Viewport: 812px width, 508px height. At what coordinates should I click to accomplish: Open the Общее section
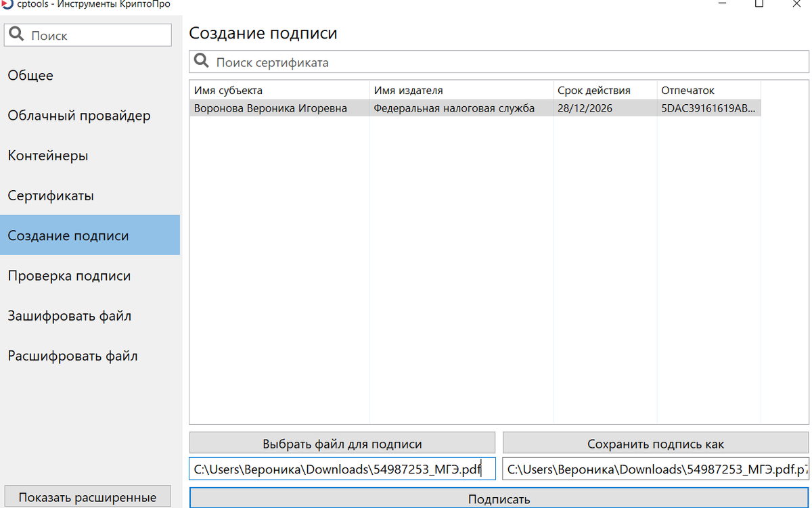pos(90,75)
